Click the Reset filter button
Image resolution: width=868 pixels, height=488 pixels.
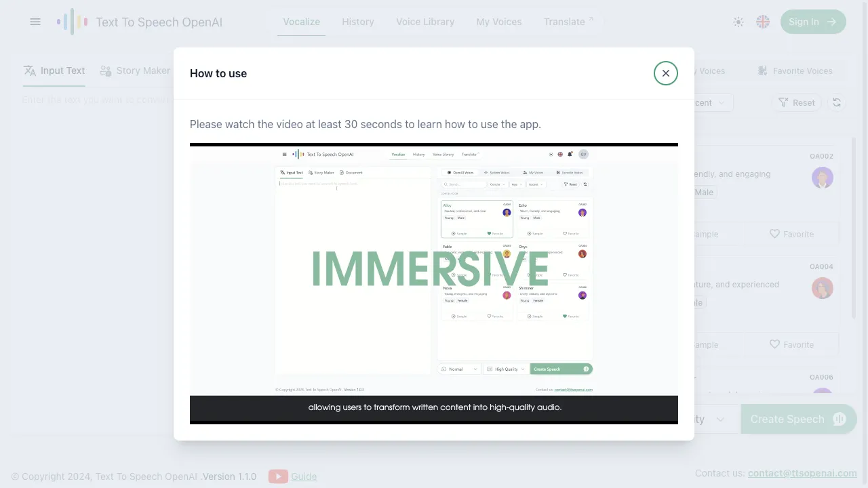(797, 102)
